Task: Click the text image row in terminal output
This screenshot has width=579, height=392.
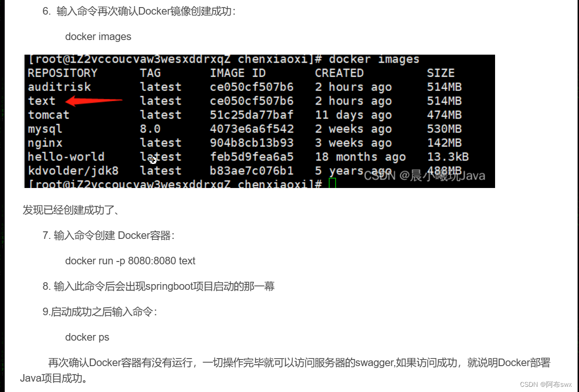Action: click(x=41, y=100)
